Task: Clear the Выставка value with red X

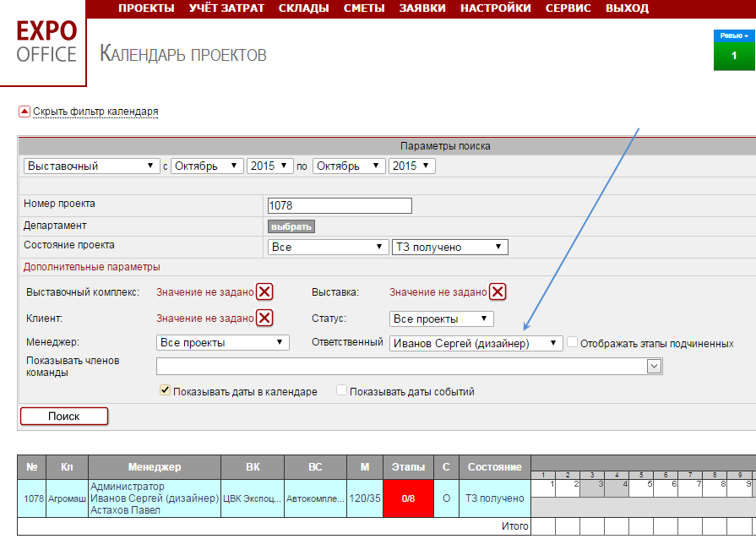Action: 498,292
